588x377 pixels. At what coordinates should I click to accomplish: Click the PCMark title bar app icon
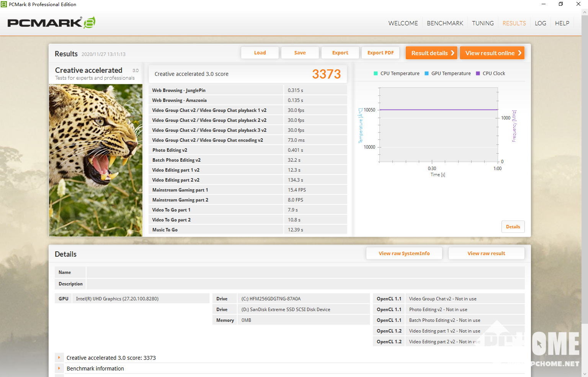[x=4, y=4]
